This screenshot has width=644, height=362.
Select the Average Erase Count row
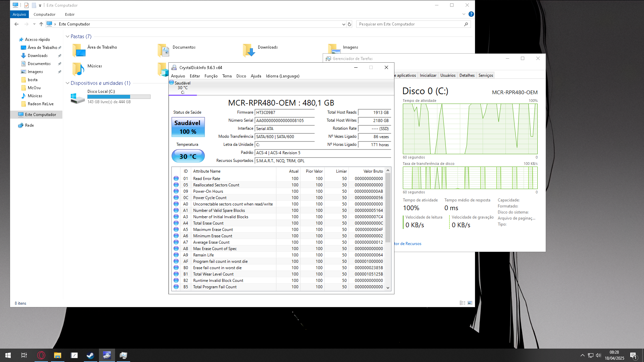[278, 242]
